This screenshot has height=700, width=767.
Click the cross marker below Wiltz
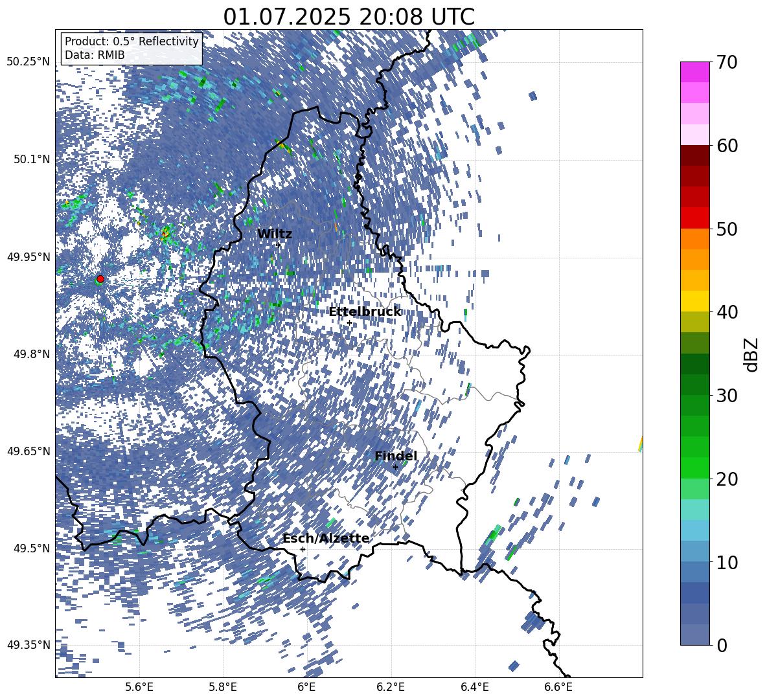279,245
